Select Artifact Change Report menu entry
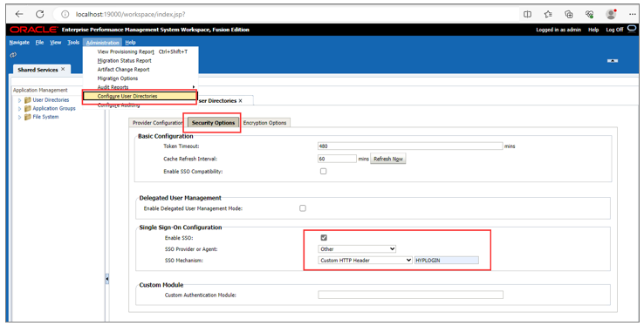644x326 pixels. pos(140,70)
